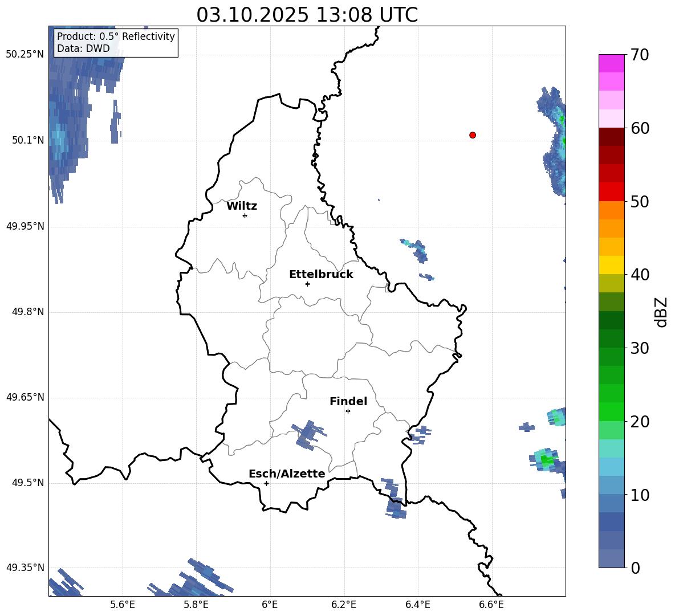Click the 50.1°N latitude label
This screenshot has height=616, width=675.
tap(28, 140)
